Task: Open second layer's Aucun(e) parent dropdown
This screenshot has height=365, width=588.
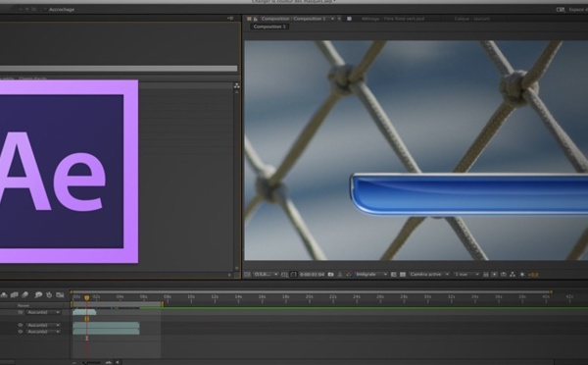Action: pyautogui.click(x=43, y=325)
